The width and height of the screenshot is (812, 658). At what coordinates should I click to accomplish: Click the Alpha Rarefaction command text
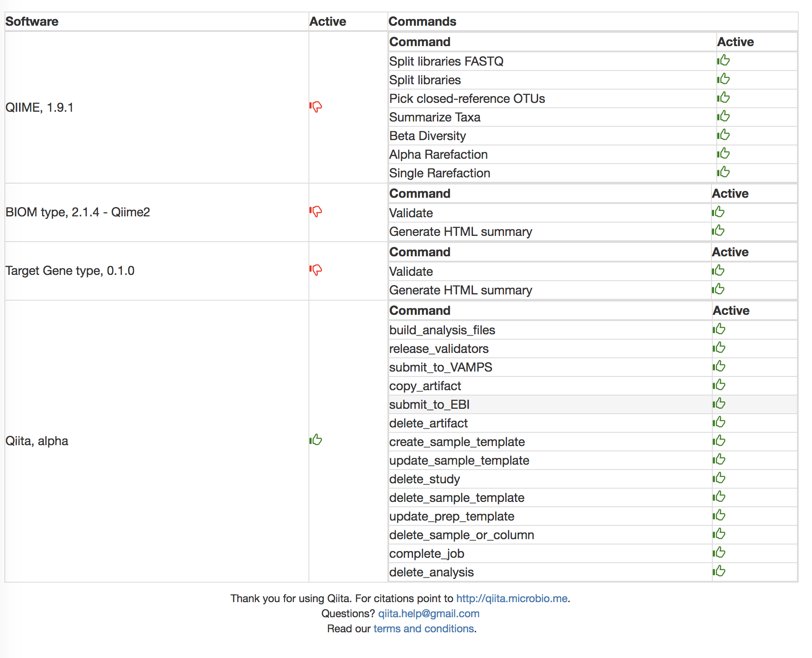tap(438, 154)
